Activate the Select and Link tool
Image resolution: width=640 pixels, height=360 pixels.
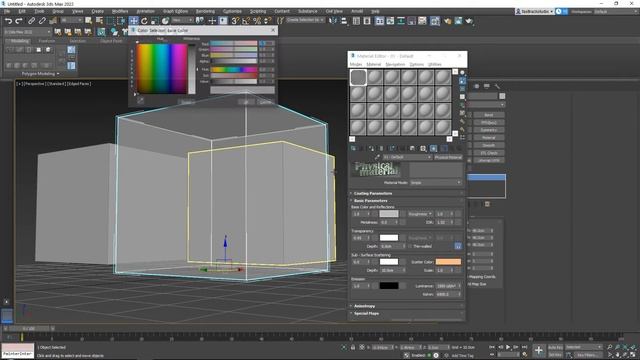coord(31,21)
